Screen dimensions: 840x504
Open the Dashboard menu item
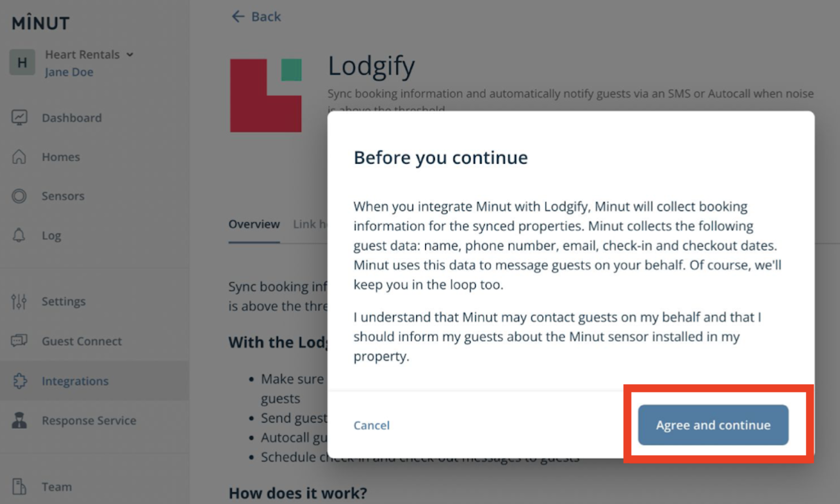72,118
